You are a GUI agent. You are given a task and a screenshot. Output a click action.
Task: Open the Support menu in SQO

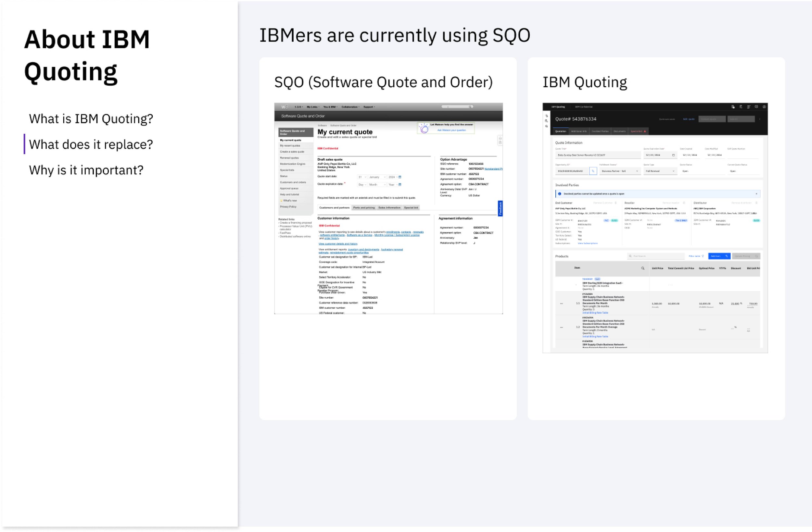pos(369,107)
